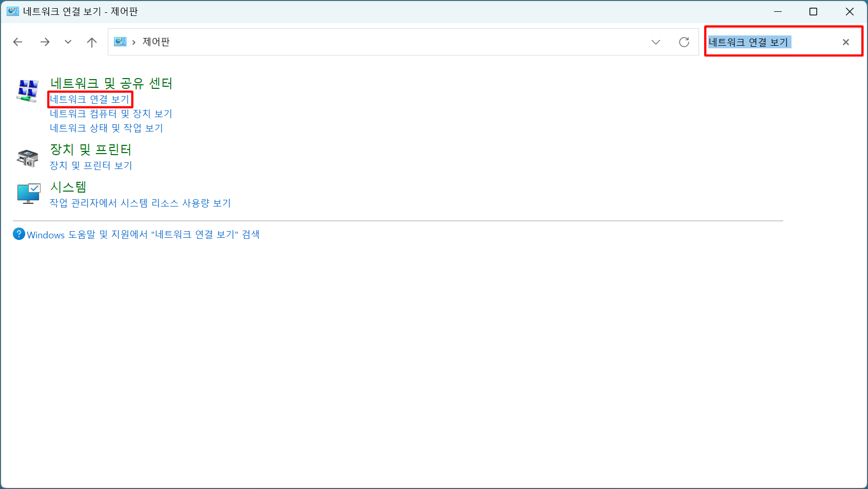Click the Control Panel icon in title bar
The image size is (868, 489).
click(13, 11)
